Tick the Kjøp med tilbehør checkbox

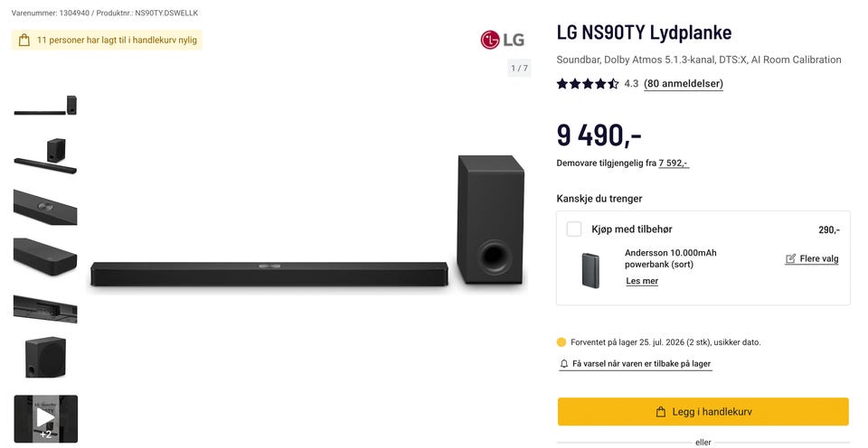[574, 229]
